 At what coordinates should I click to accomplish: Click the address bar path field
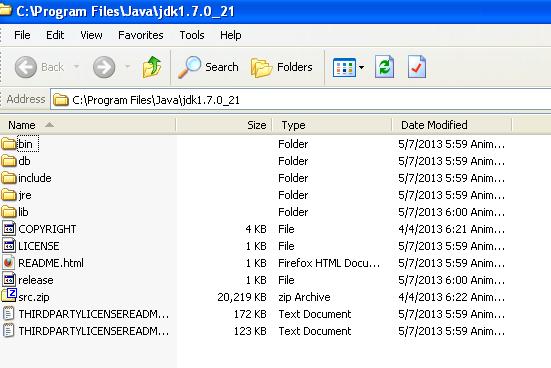click(301, 100)
